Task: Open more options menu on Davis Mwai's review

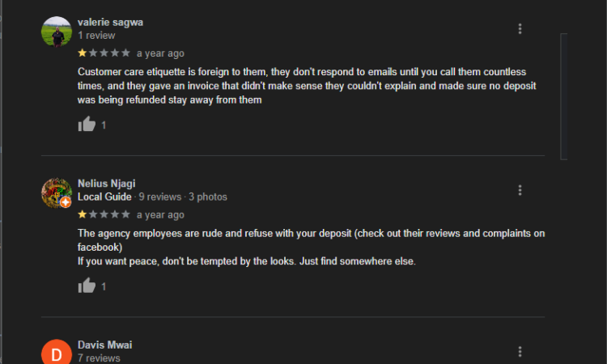Action: pos(520,351)
